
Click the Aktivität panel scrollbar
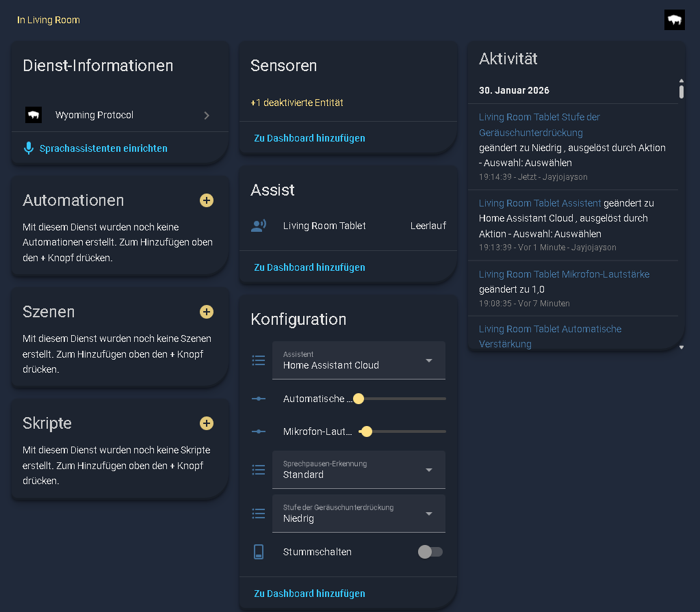point(681,90)
